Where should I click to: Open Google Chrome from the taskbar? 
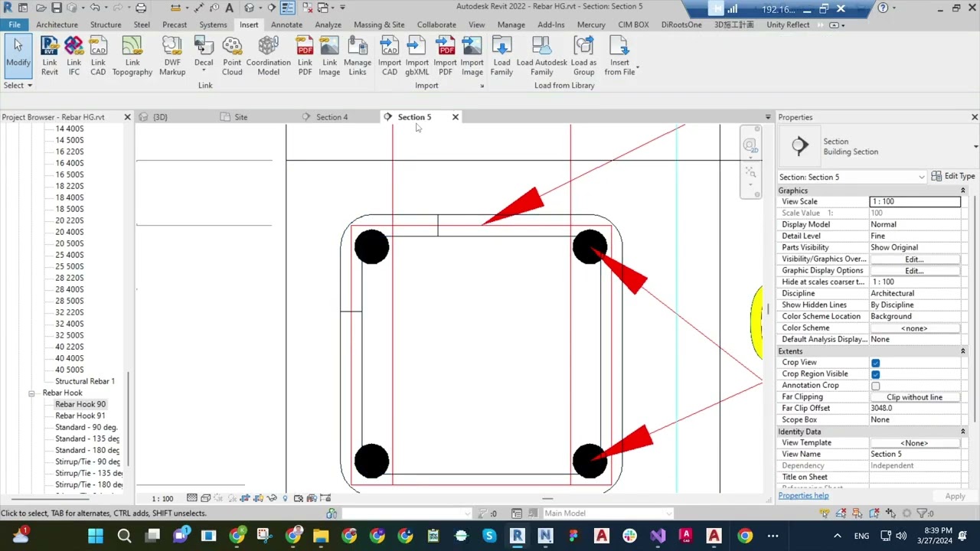pos(745,536)
